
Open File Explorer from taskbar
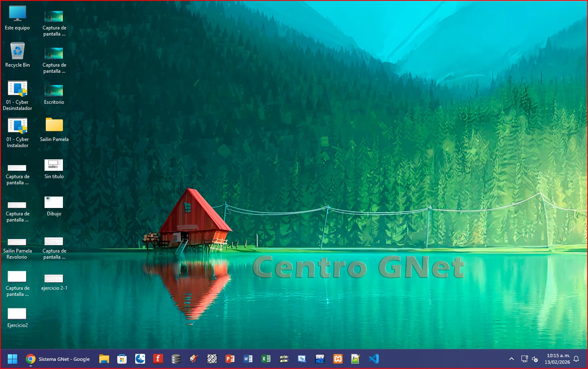[x=104, y=359]
